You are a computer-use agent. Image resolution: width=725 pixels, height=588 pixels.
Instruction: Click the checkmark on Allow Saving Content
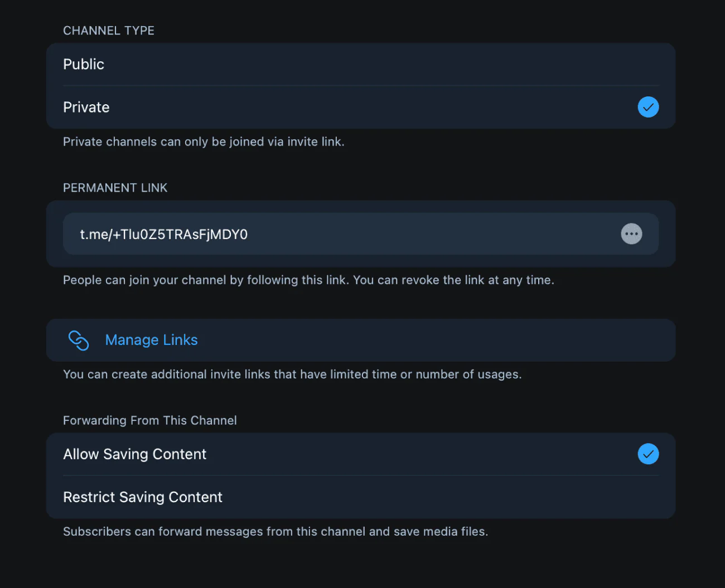click(x=648, y=454)
